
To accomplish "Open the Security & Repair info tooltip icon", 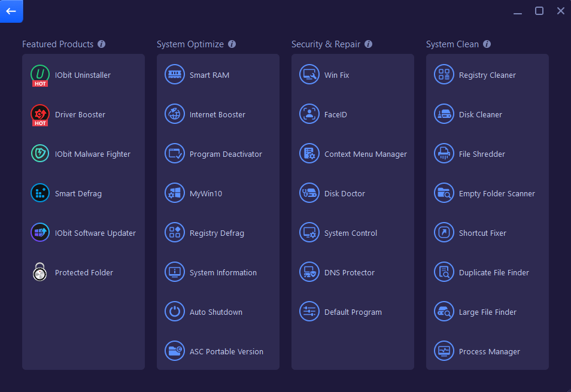I will (x=369, y=44).
